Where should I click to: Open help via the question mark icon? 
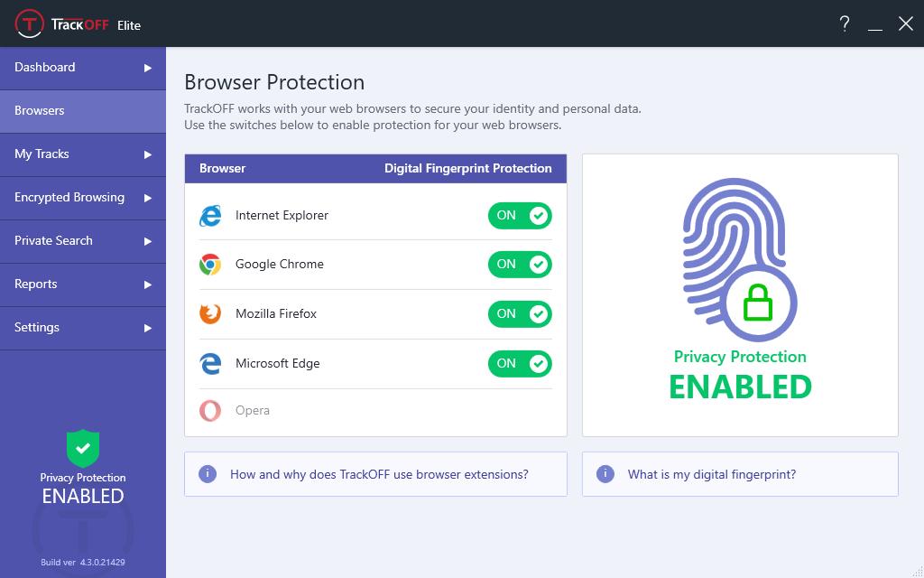tap(845, 24)
